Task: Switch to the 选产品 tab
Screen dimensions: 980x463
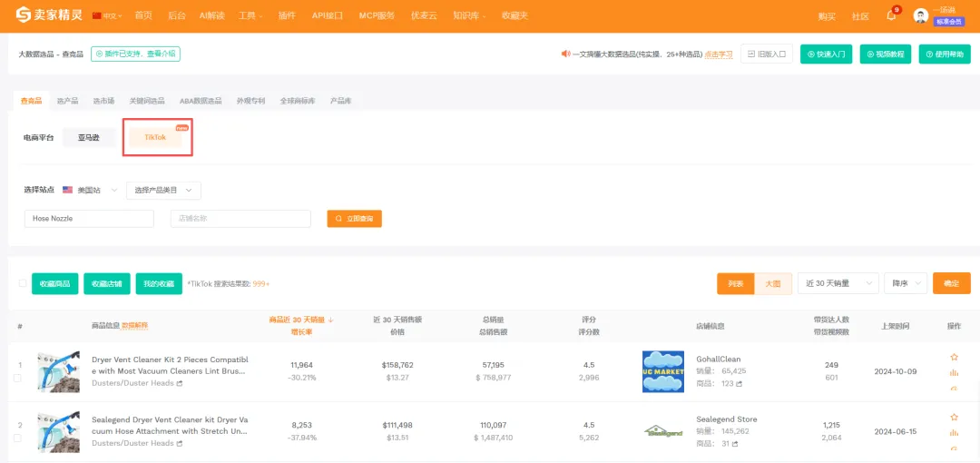Action: [67, 101]
